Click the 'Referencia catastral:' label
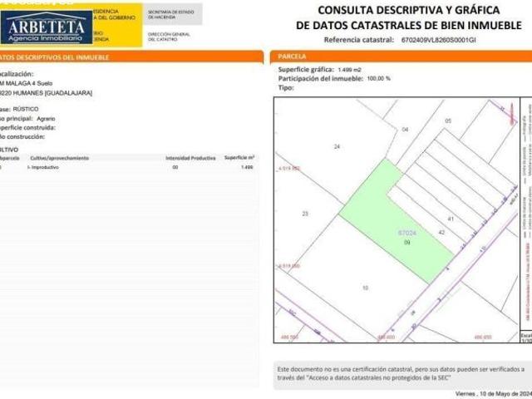Image resolution: width=532 pixels, height=399 pixels. coord(358,40)
